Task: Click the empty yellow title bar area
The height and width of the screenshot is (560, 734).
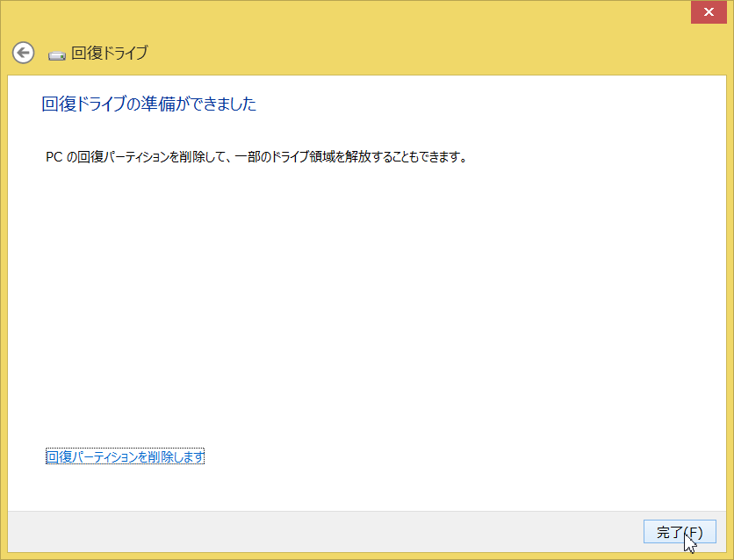Action: pos(351,18)
